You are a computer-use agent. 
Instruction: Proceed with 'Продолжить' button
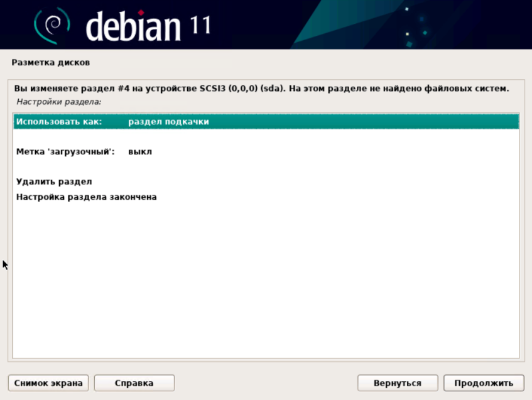(x=484, y=383)
